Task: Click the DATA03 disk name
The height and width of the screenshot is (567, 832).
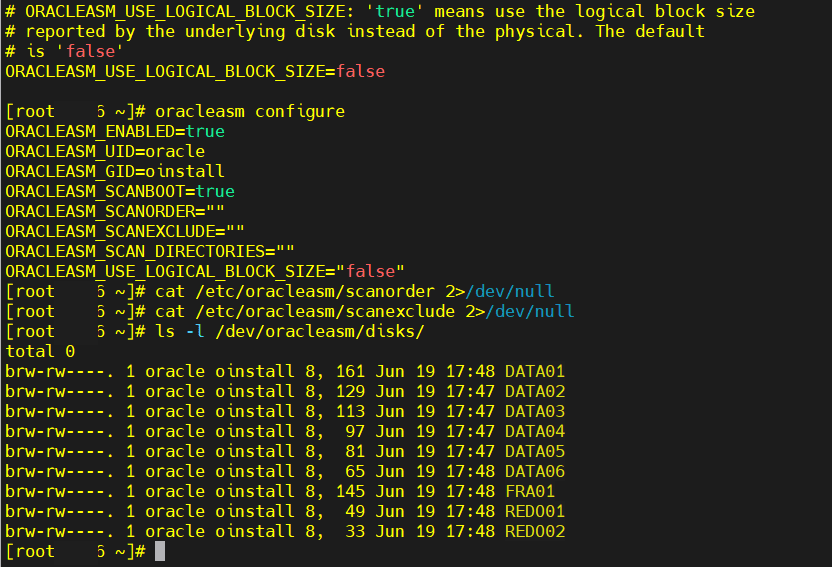Action: [535, 412]
